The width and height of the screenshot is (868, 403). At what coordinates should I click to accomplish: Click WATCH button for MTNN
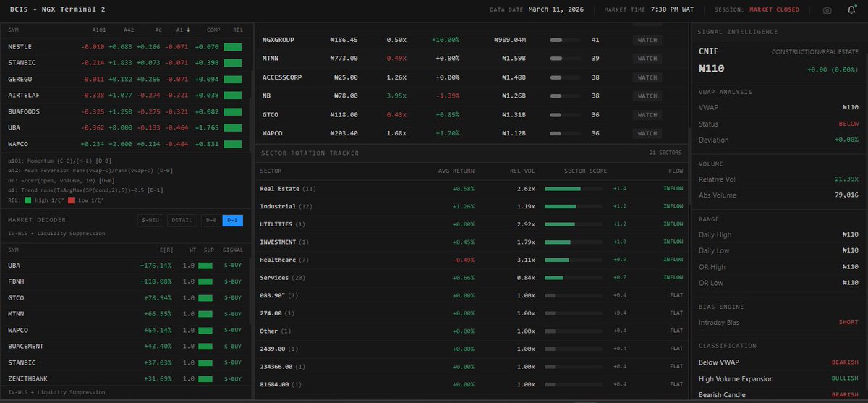(x=647, y=59)
